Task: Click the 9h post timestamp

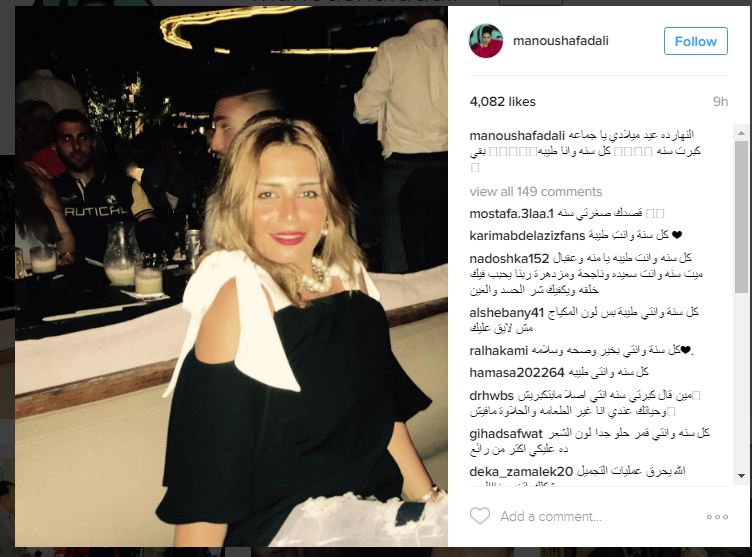Action: [720, 101]
